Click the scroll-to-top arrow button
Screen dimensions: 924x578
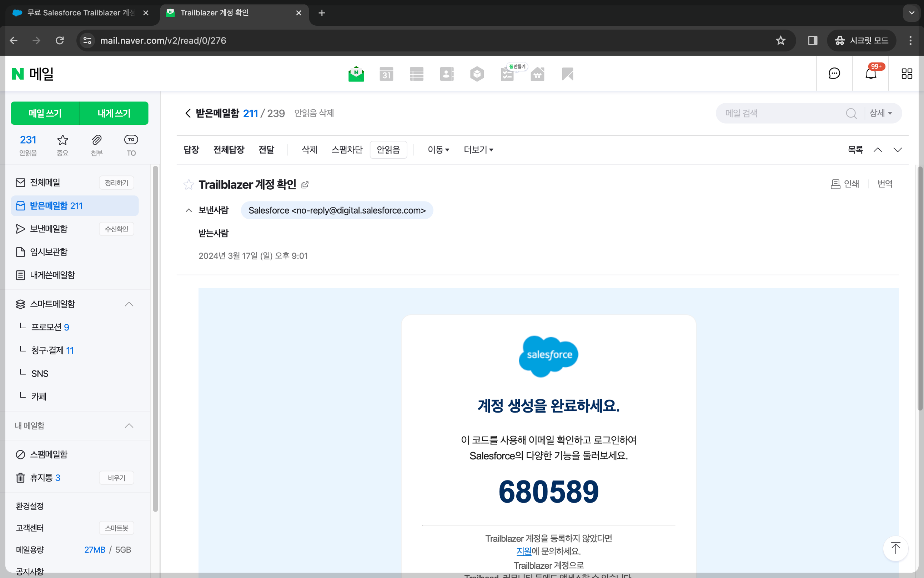pyautogui.click(x=895, y=548)
